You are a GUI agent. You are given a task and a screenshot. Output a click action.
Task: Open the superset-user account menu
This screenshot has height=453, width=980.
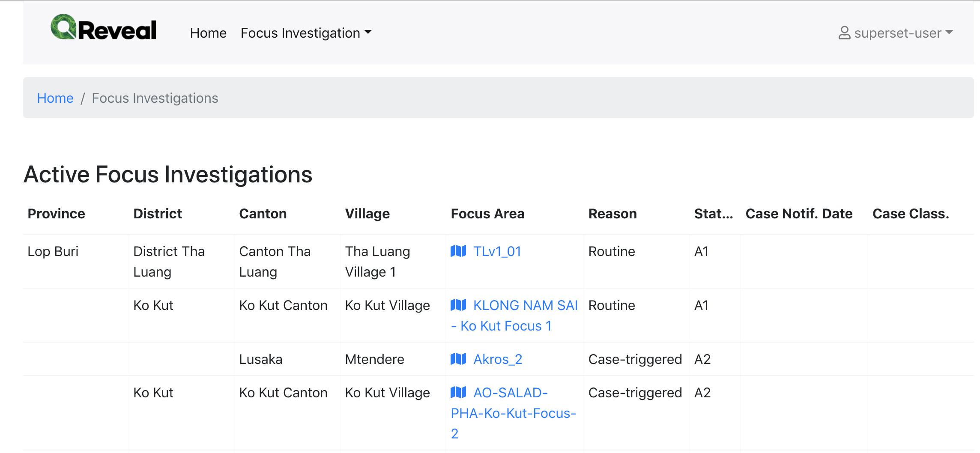pyautogui.click(x=895, y=33)
